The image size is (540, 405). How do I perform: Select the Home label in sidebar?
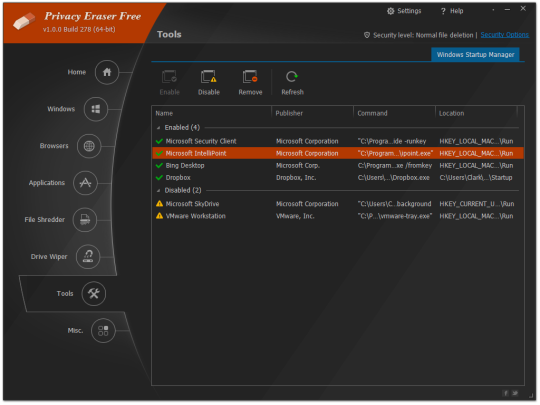[76, 72]
